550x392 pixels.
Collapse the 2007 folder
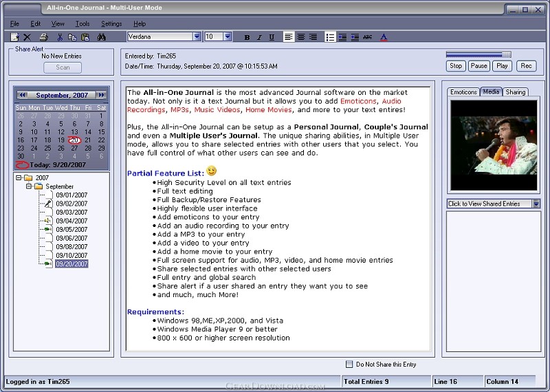[x=19, y=177]
